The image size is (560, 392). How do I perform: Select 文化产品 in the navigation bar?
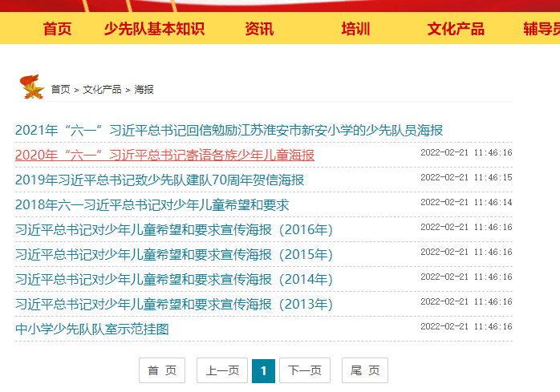pos(456,30)
